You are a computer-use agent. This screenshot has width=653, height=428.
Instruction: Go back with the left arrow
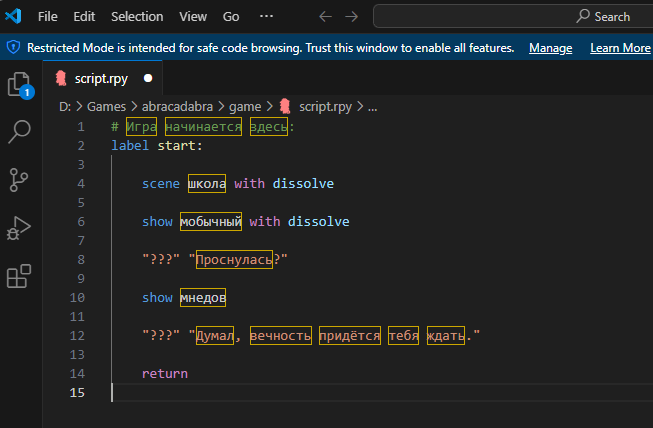325,17
